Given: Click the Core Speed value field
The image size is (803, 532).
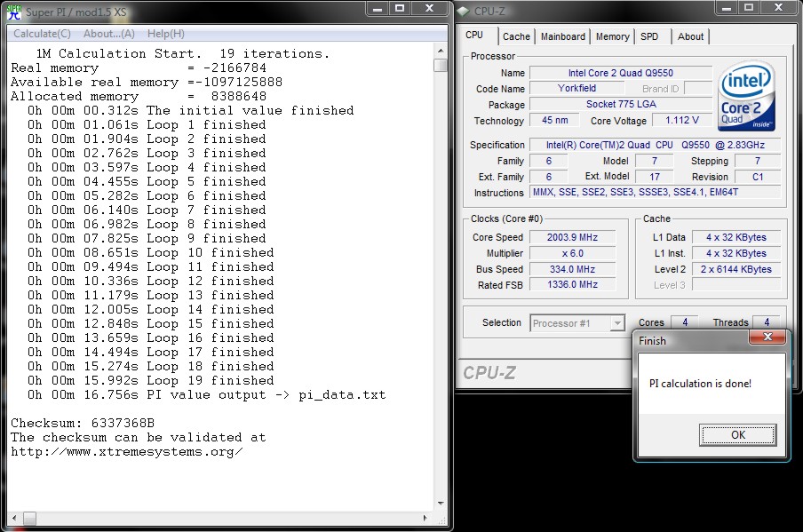Looking at the screenshot, I should [573, 237].
